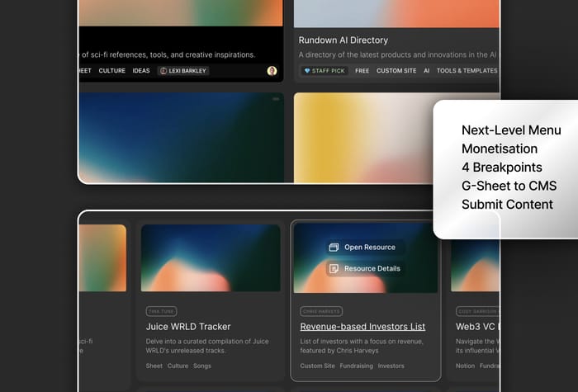Viewport: 578px width, 392px height.
Task: Click the small icon beside Lexi Barkley
Action: coord(163,71)
